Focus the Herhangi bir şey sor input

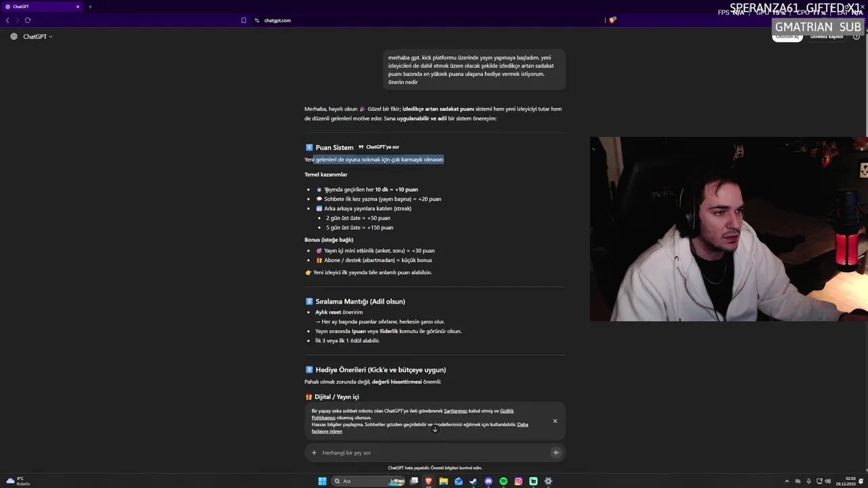434,453
